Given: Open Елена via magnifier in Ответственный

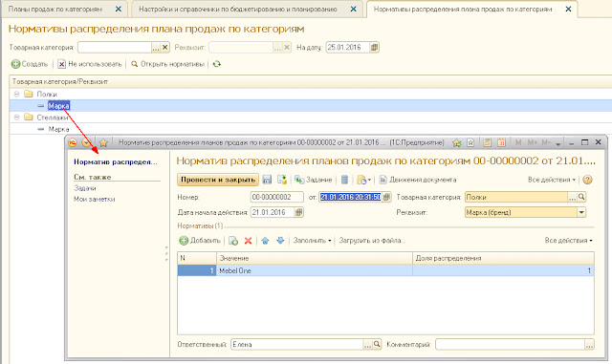Looking at the screenshot, I should [x=377, y=345].
